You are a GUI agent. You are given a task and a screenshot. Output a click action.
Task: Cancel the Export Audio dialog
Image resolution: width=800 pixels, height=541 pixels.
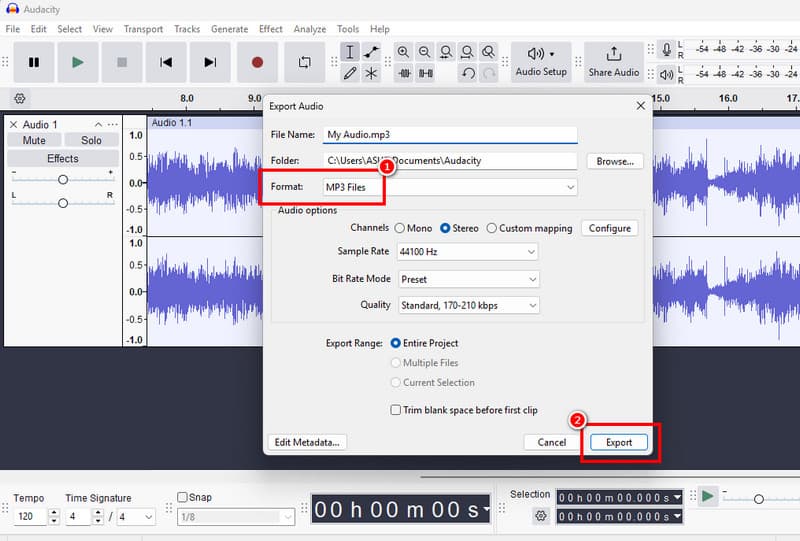click(552, 442)
